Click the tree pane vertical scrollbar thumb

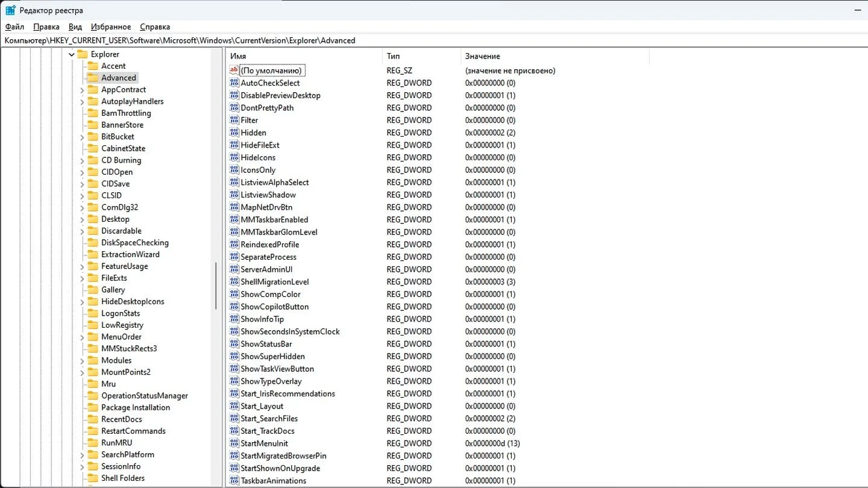[x=216, y=286]
